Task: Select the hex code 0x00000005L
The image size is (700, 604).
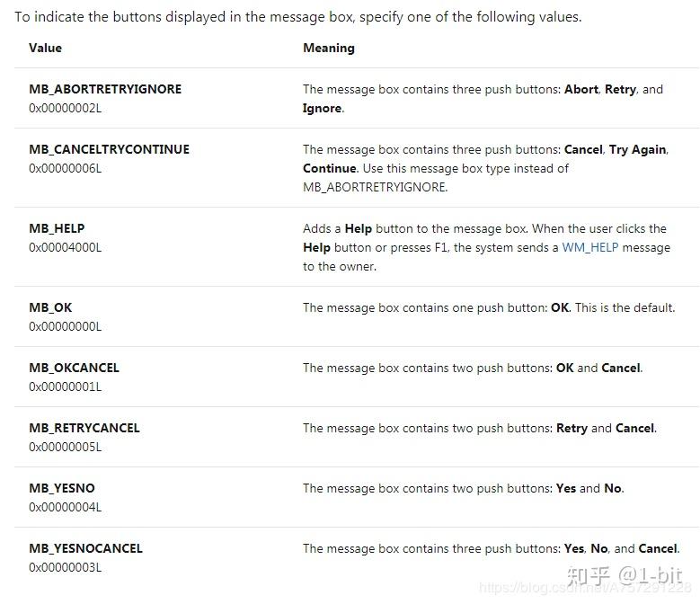Action: point(65,447)
